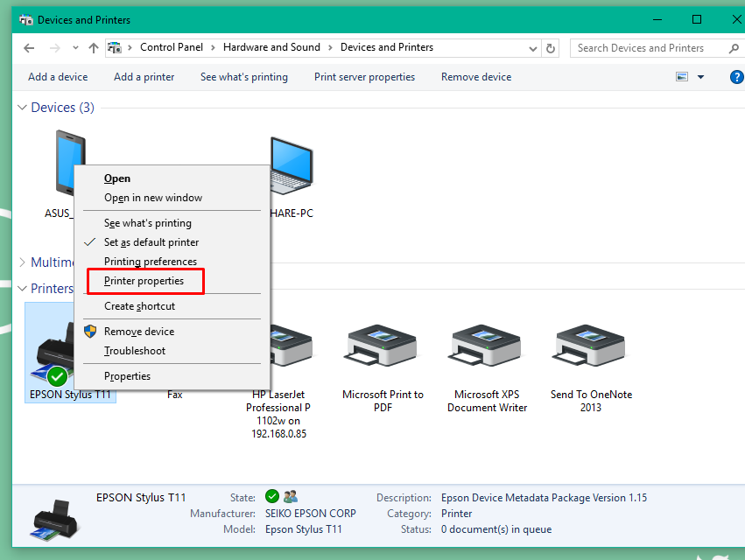The width and height of the screenshot is (745, 560).
Task: Open the recent locations dropdown arrow
Action: tap(75, 48)
